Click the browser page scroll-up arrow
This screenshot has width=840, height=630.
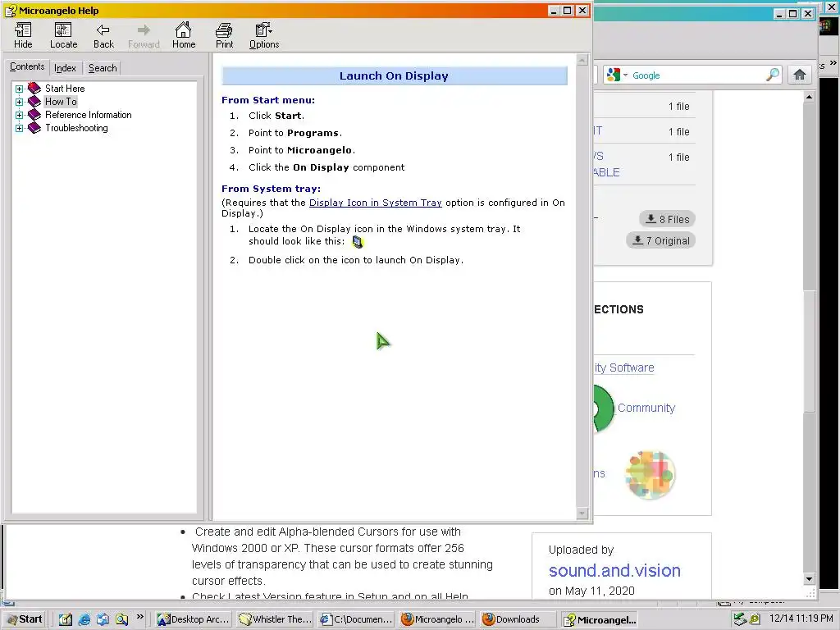click(x=810, y=97)
